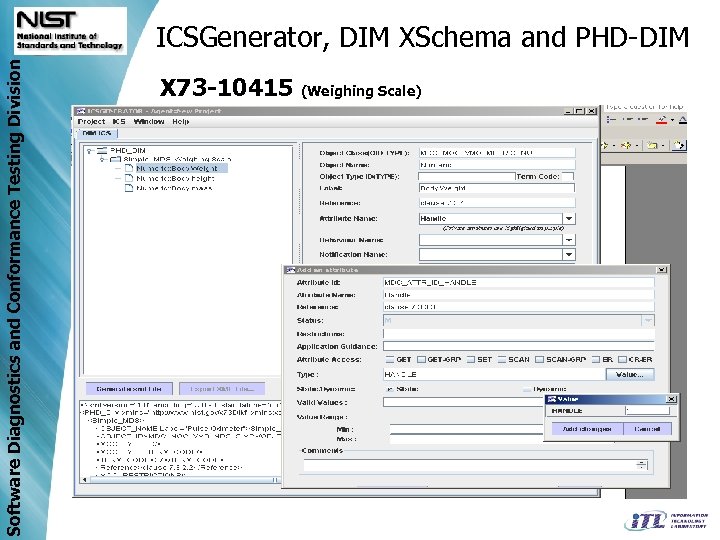Collapse the Simple_MDS tree node
720x540 pixels.
[x=103, y=159]
